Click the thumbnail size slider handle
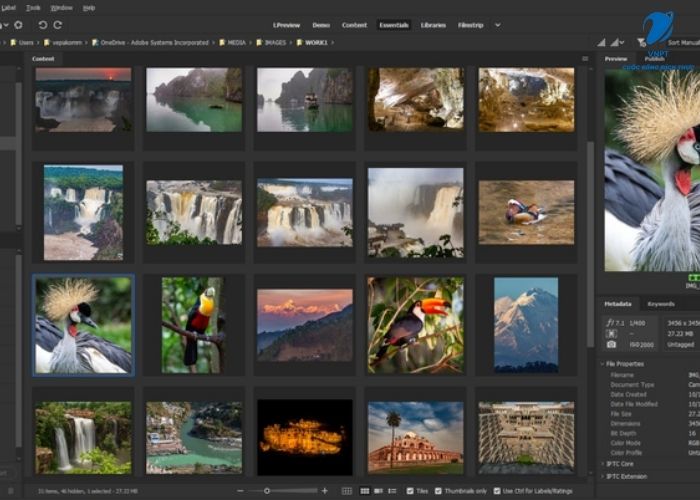 (267, 491)
